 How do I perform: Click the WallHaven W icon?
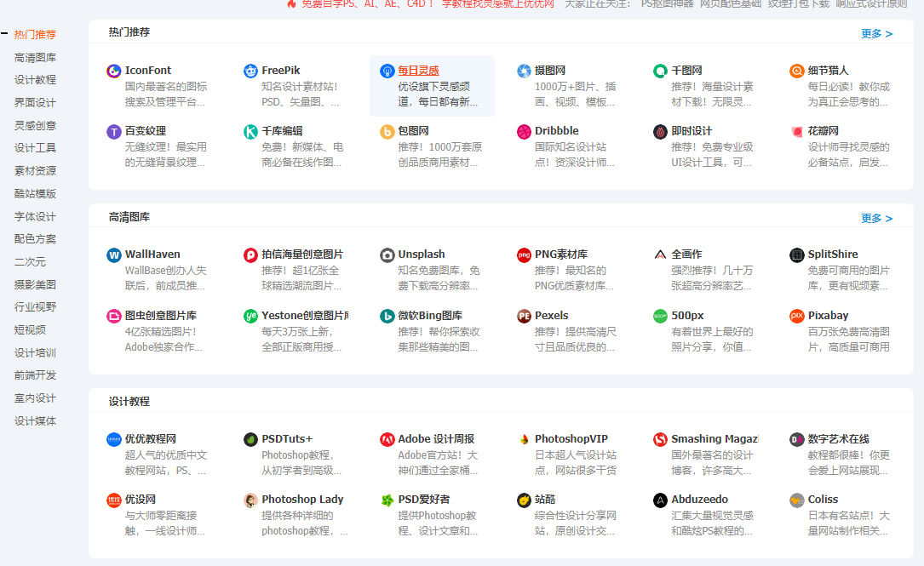[x=114, y=255]
